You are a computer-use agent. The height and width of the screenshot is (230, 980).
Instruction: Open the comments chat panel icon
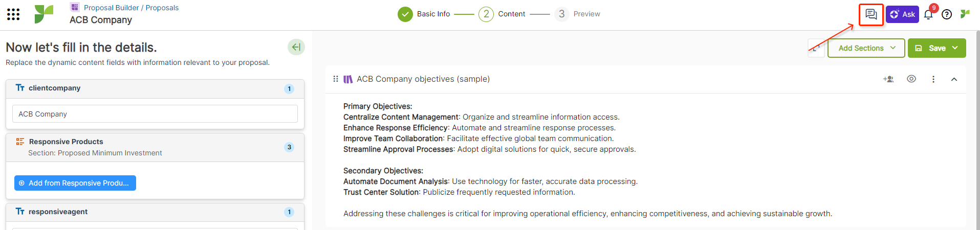[871, 14]
